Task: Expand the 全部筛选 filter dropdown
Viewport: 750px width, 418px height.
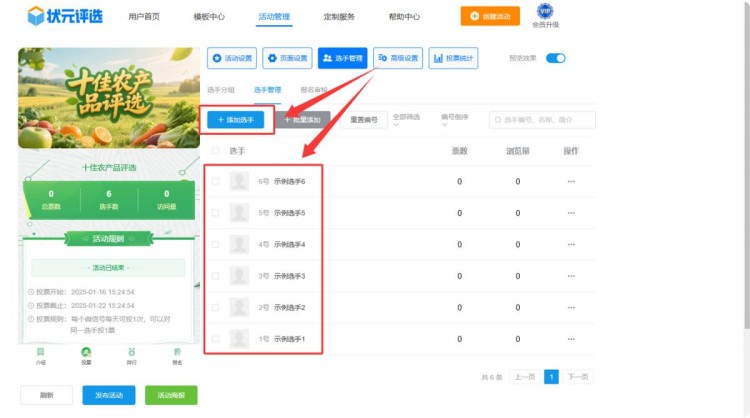Action: click(413, 119)
